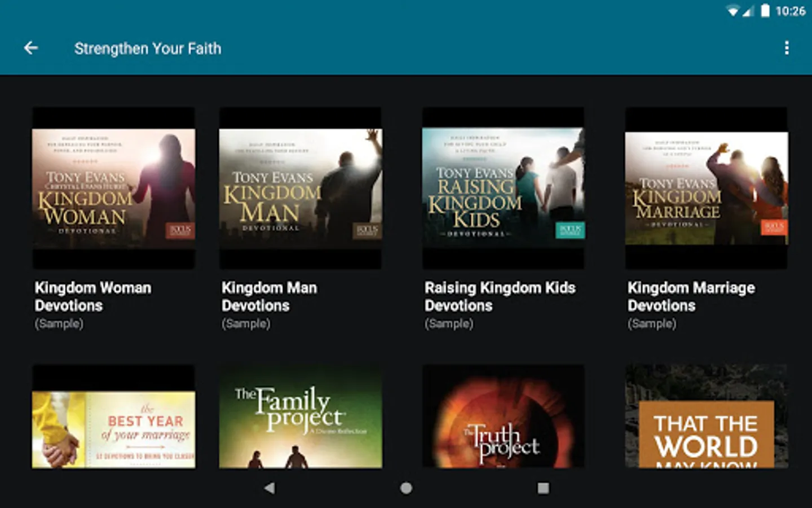
Task: Check the cellular signal icon
Action: (748, 11)
